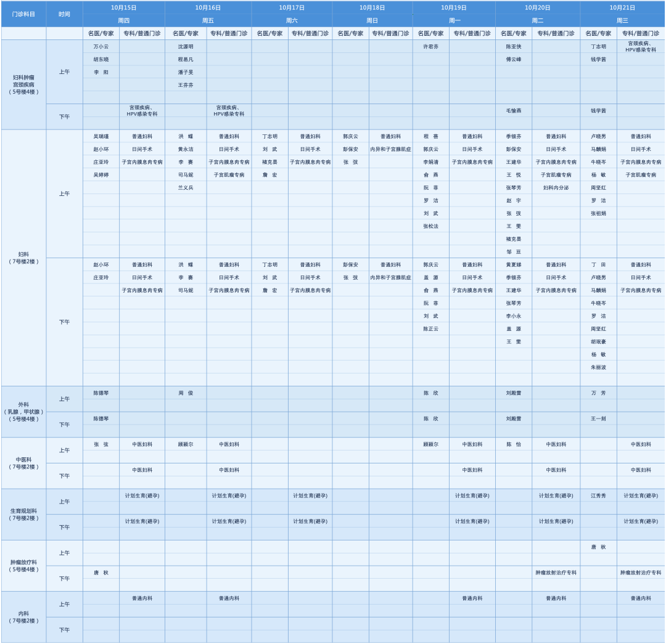
Task: Click the '外科 (乳腺,甲状腺)' department cell
Action: [x=24, y=412]
